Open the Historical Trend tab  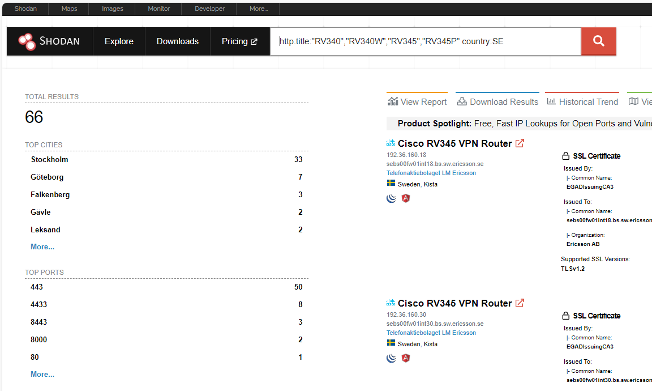point(582,101)
